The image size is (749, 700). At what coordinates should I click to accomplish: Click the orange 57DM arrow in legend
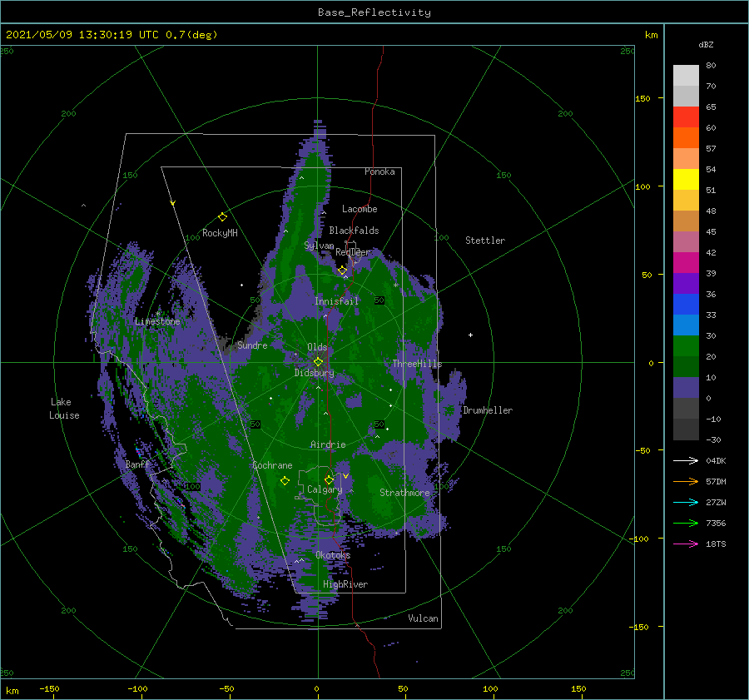point(686,482)
